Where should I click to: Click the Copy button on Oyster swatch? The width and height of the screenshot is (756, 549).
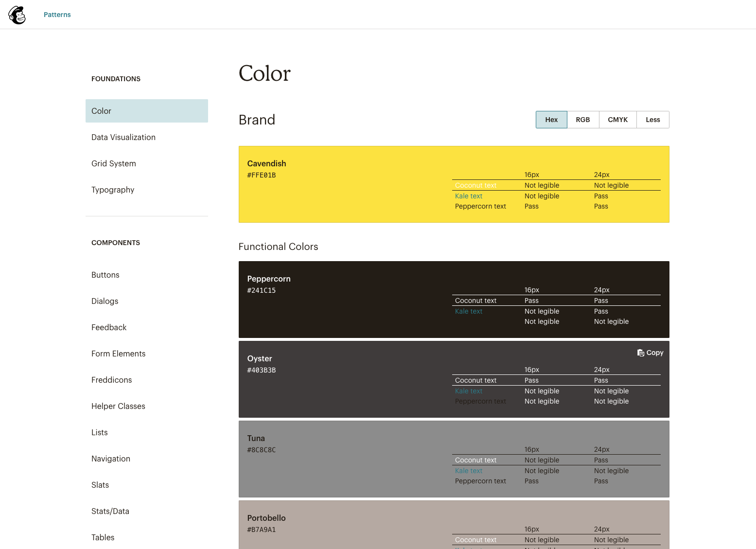650,353
